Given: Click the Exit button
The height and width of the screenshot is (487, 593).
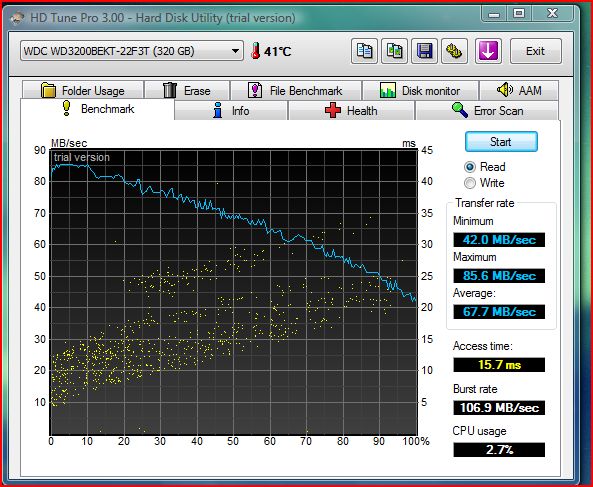Looking at the screenshot, I should pyautogui.click(x=536, y=51).
